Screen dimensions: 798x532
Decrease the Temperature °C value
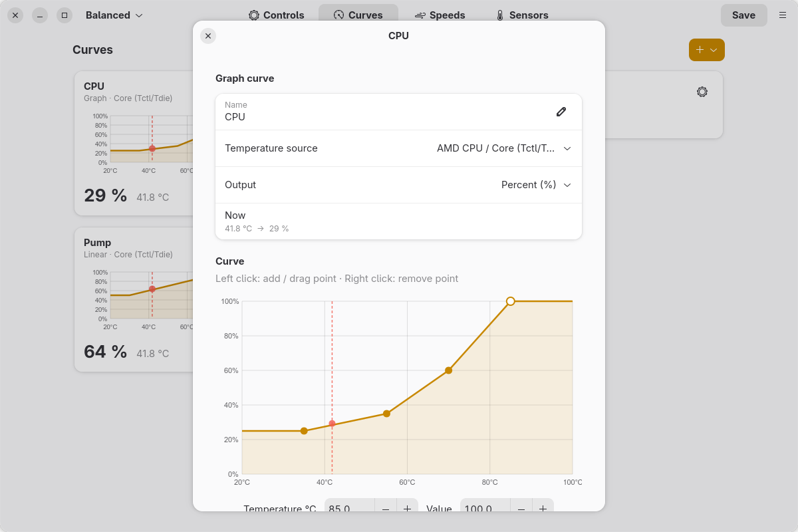[386, 509]
